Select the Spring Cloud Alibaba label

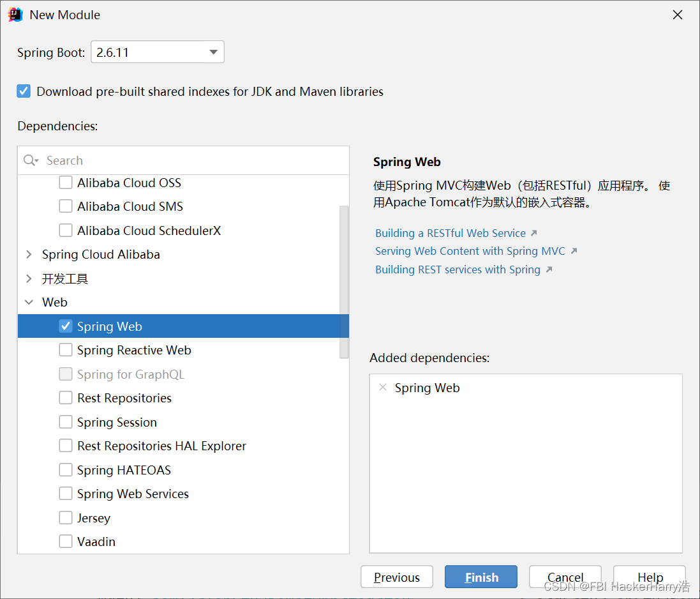101,254
